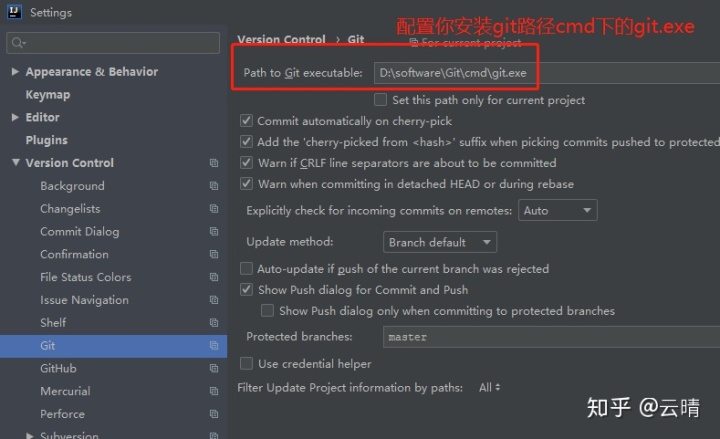Toggle Warn if CRLF line separators checkbox
720x439 pixels.
[x=246, y=163]
